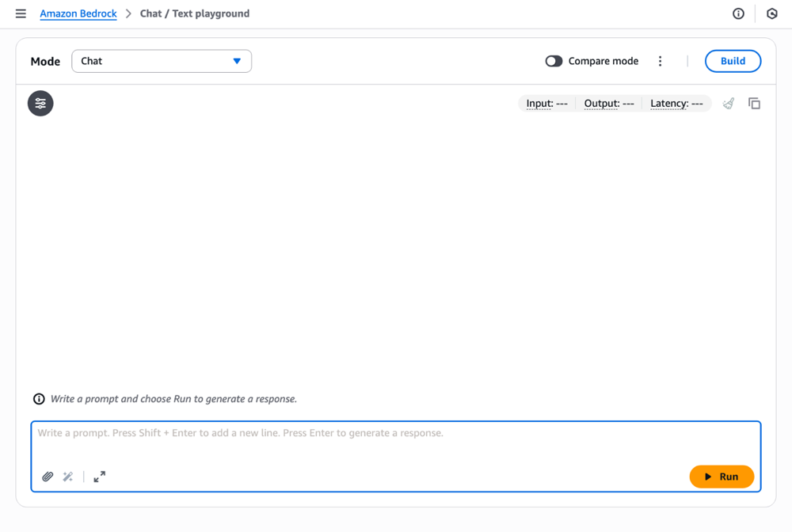Click the magic wand prompt optimizer icon
Image resolution: width=792 pixels, height=532 pixels.
[x=67, y=477]
